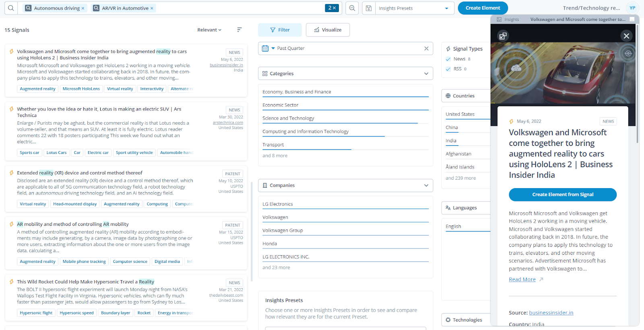Click the Countries globe icon
This screenshot has height=330, width=644.
448,96
